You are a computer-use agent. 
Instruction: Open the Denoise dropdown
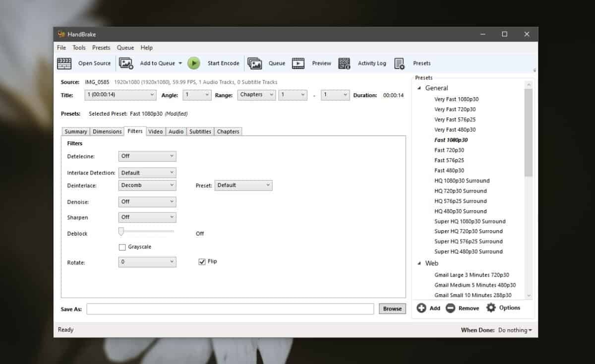coord(147,202)
